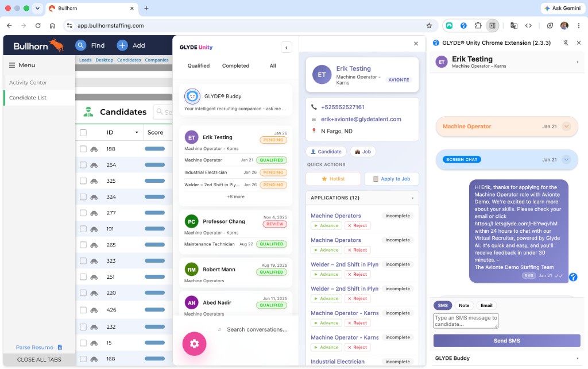
Task: Switch to the All tab
Action: point(273,66)
